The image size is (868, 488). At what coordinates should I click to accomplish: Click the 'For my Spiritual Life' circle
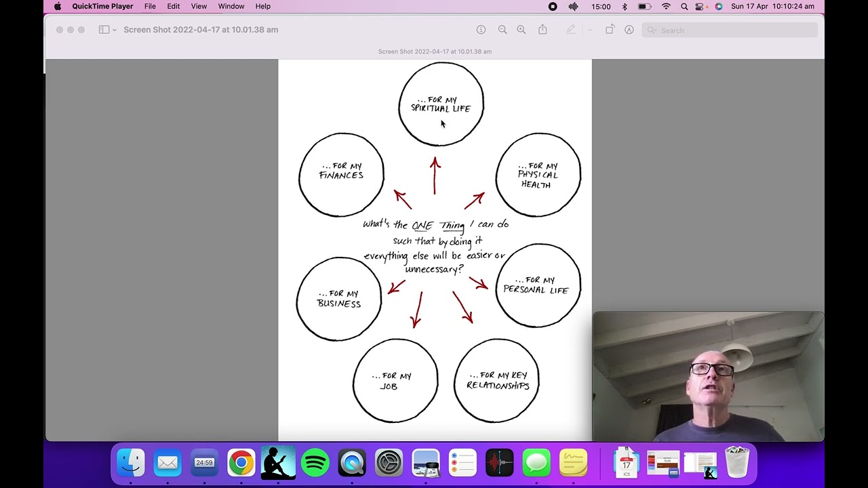coord(441,104)
